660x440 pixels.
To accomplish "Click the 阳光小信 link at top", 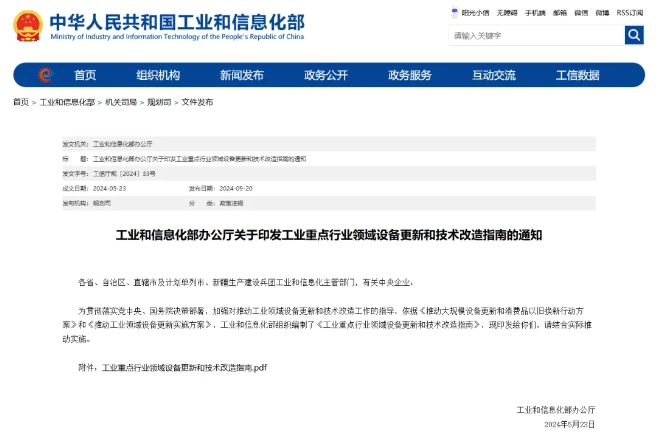I will tap(475, 13).
